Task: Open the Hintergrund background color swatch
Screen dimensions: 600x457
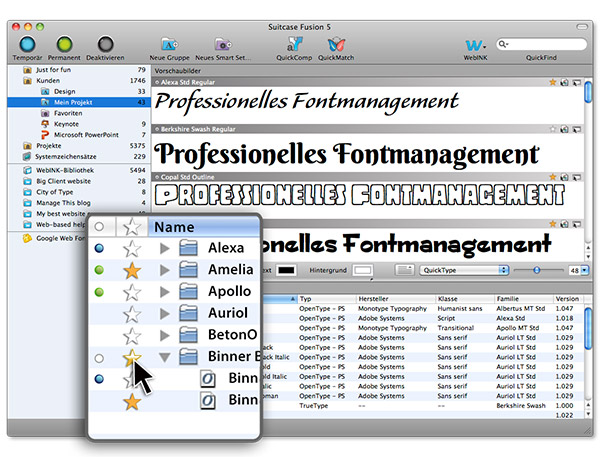Action: point(362,270)
